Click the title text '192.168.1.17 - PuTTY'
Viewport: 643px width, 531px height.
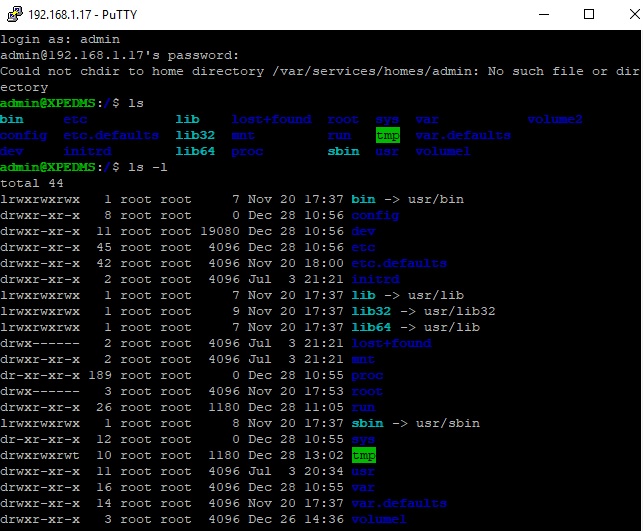[x=82, y=15]
